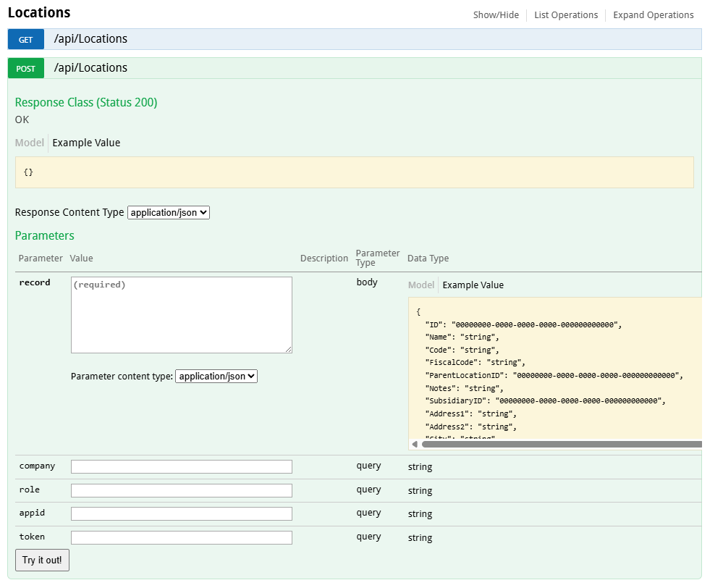Click the example JSON horizontal scrollbar
The image size is (710, 588).
(561, 445)
